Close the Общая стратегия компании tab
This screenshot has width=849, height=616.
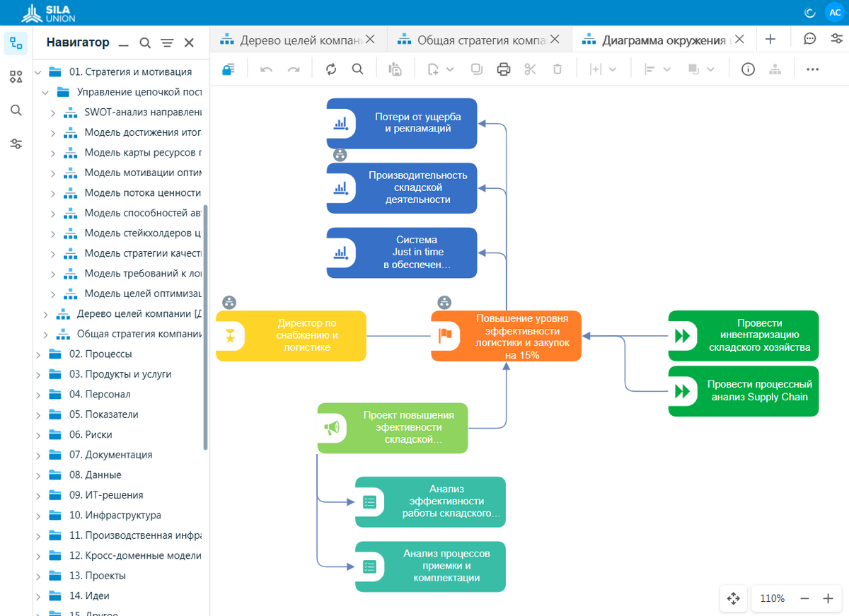click(555, 40)
